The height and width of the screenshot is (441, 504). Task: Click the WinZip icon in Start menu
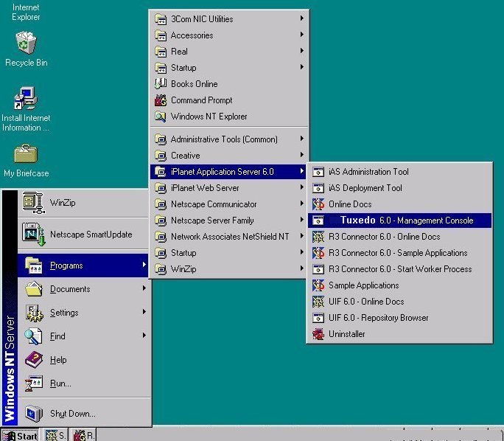[33, 203]
